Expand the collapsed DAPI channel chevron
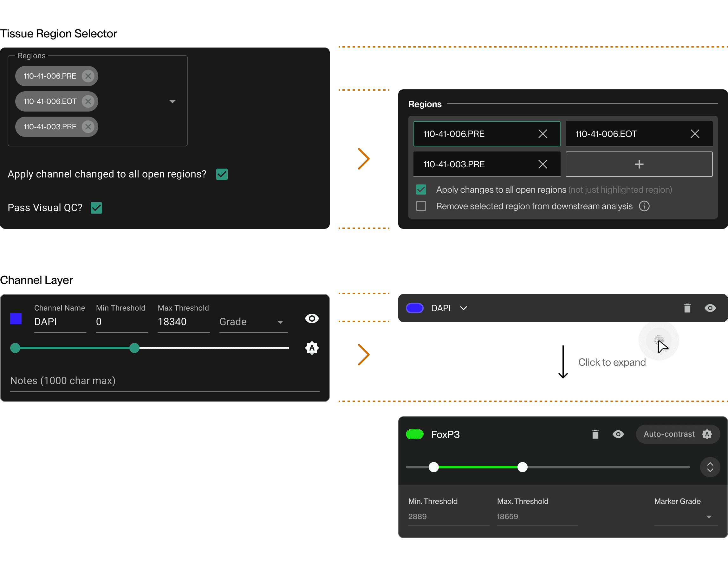This screenshot has height=585, width=728. [463, 308]
